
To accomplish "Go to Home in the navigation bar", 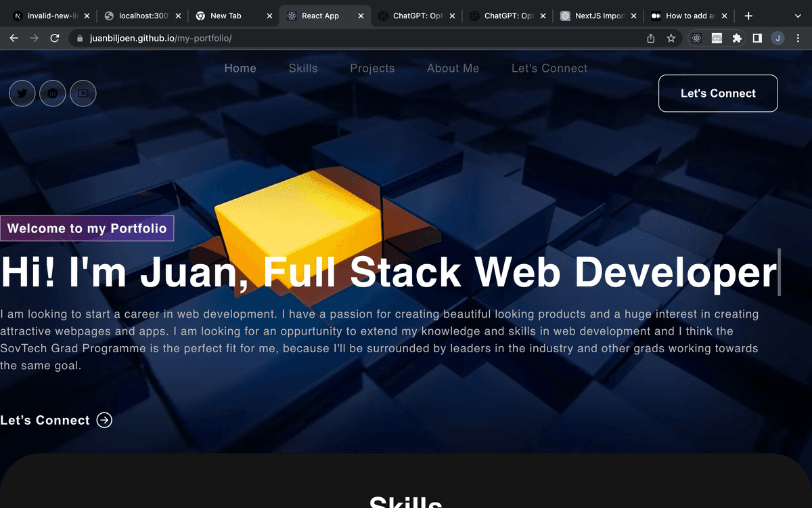I will pyautogui.click(x=240, y=68).
